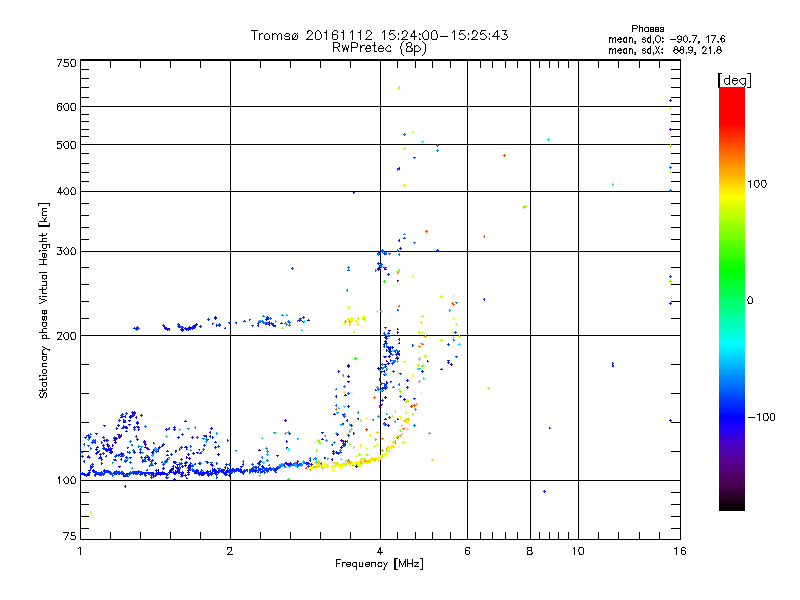
Task: Click the y-axis tick label '400'
Action: click(x=66, y=191)
